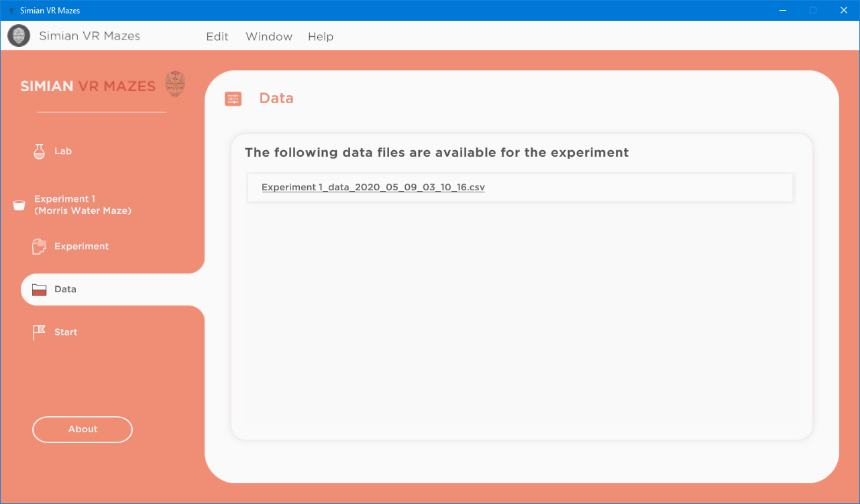Click the Morris Water Maze bucket icon
860x504 pixels.
point(18,204)
